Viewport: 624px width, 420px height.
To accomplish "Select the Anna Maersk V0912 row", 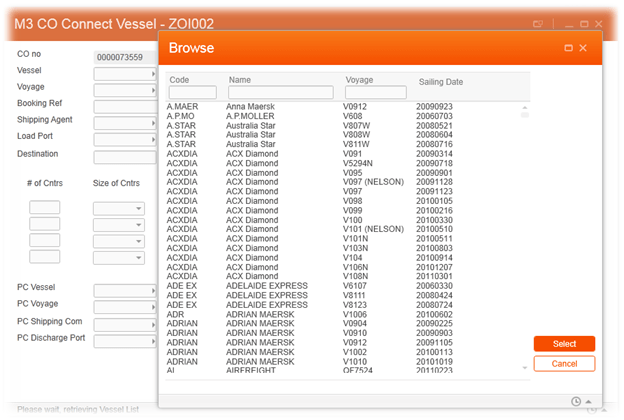I will [x=300, y=106].
